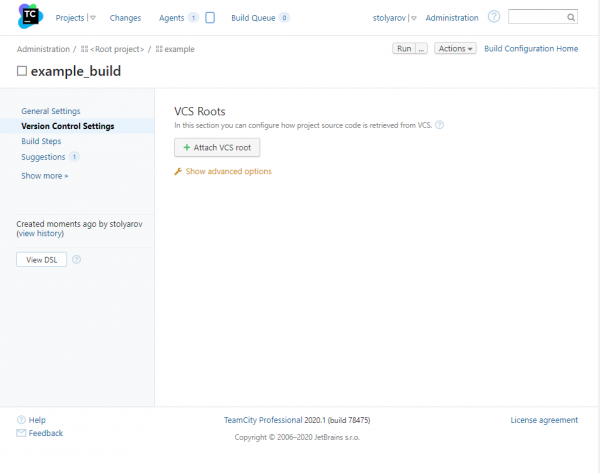The height and width of the screenshot is (473, 600).
Task: Expand Show more in the sidebar
Action: [x=45, y=175]
